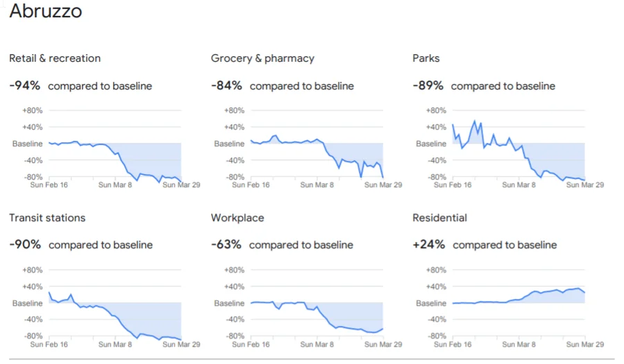The height and width of the screenshot is (364, 624).
Task: Select the Retail & recreation title
Action: click(55, 58)
